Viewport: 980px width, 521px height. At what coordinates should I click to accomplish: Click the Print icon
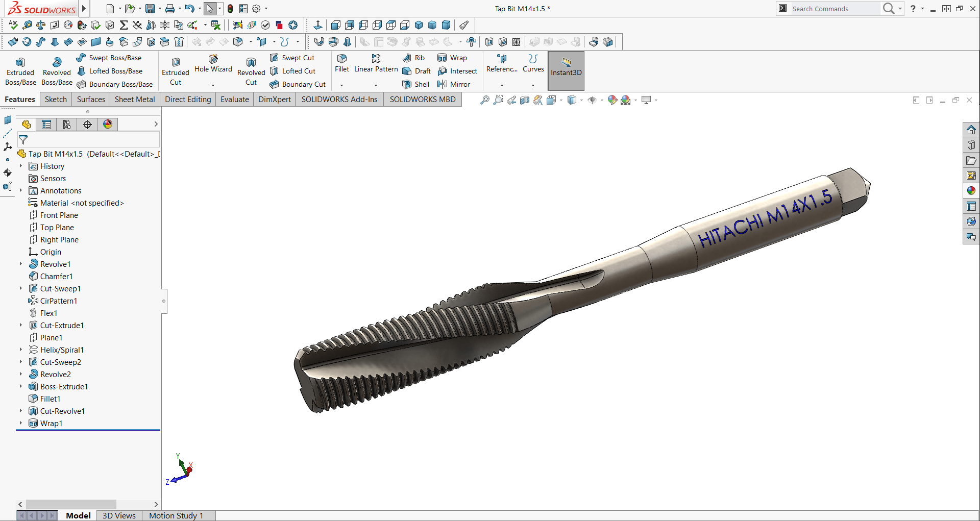pos(170,9)
